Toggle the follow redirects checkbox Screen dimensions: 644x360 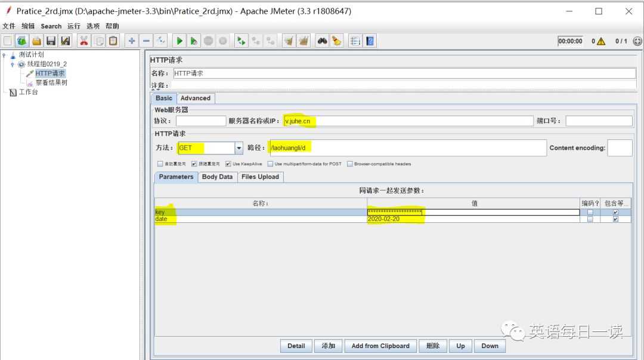tap(194, 164)
